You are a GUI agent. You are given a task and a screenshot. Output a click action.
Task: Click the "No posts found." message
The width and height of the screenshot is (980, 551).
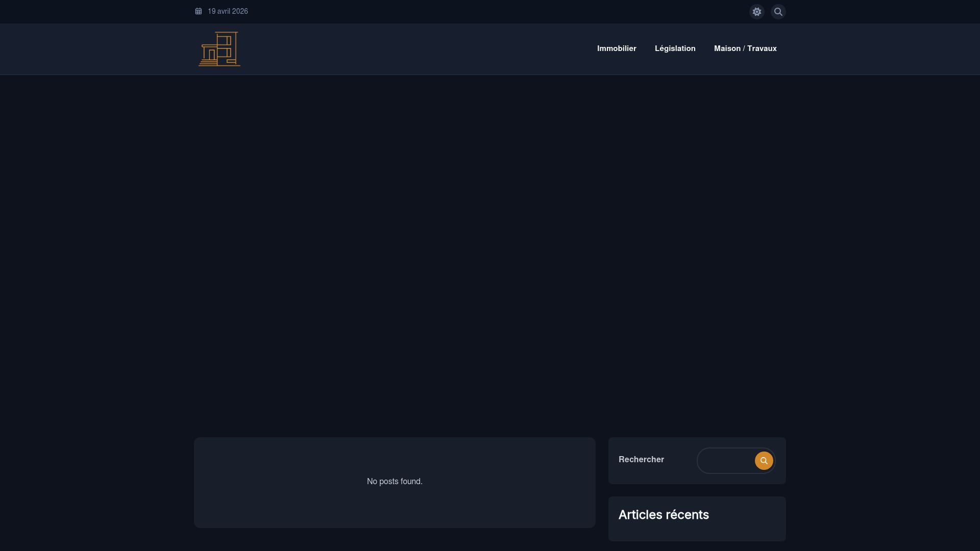395,482
